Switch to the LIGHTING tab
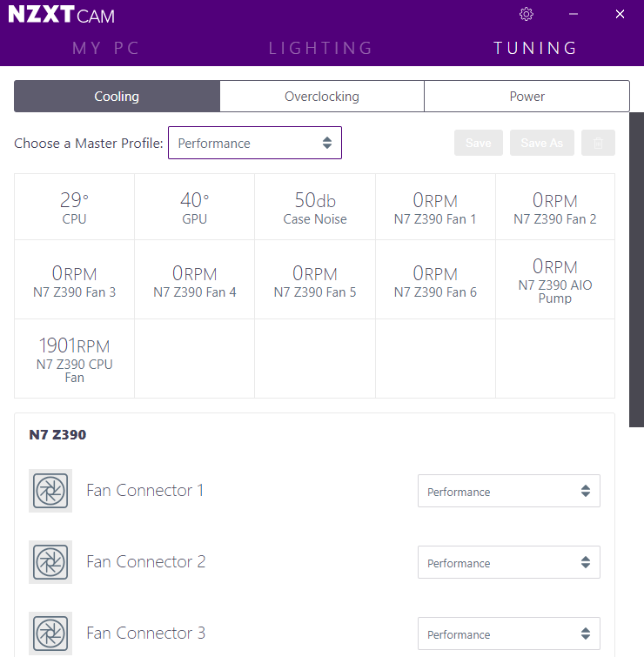The height and width of the screenshot is (657, 644). point(321,48)
